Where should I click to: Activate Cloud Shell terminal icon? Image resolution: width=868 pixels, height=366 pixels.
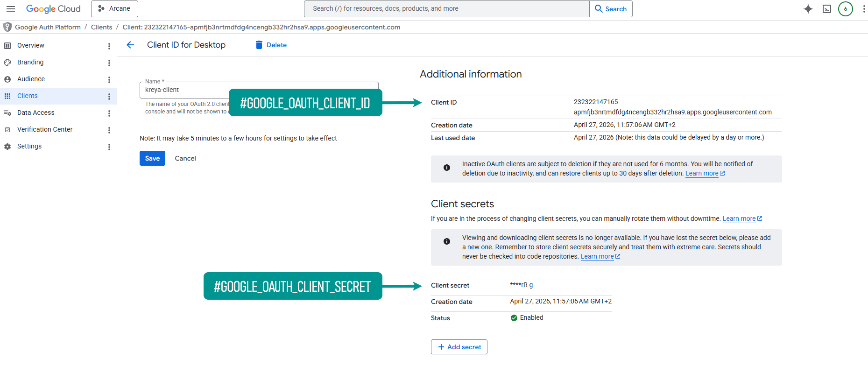coord(826,9)
